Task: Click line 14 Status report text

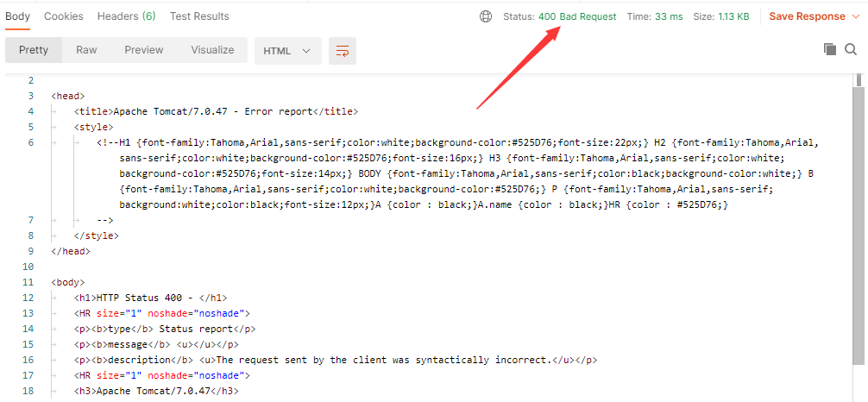Action: click(x=165, y=329)
